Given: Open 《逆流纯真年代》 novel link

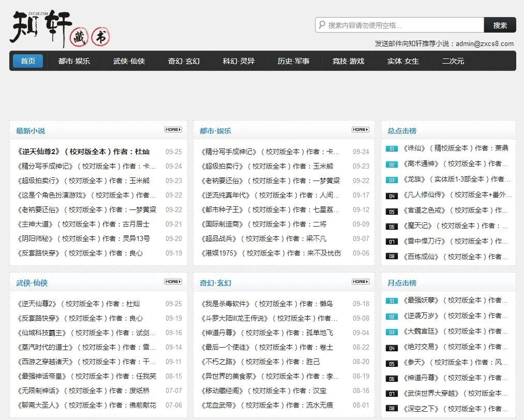Looking at the screenshot, I should (270, 195).
